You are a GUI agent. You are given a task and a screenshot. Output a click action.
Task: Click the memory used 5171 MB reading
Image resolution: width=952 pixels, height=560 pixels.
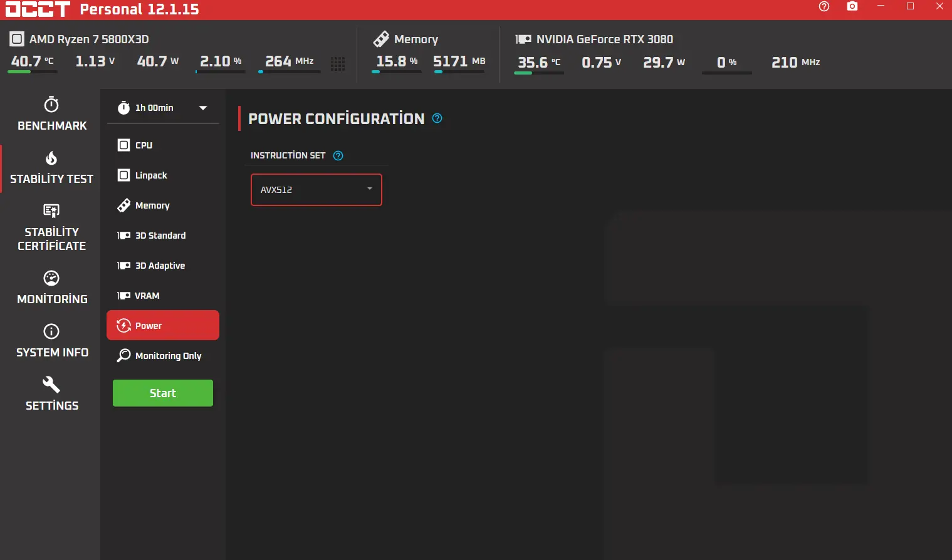coord(459,61)
